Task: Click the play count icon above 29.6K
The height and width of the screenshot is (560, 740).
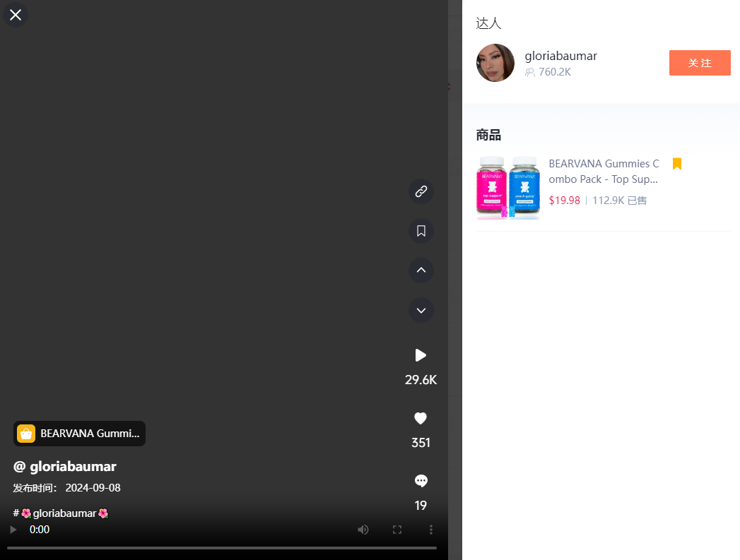Action: point(421,355)
